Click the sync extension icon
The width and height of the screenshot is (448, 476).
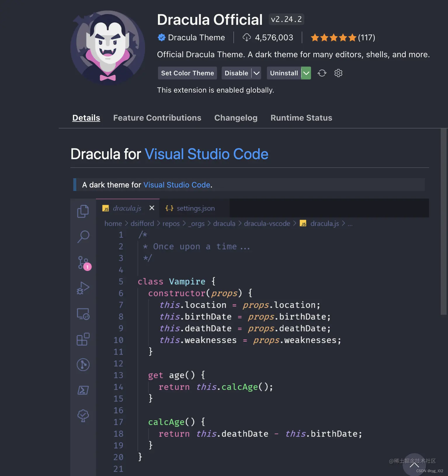[322, 73]
